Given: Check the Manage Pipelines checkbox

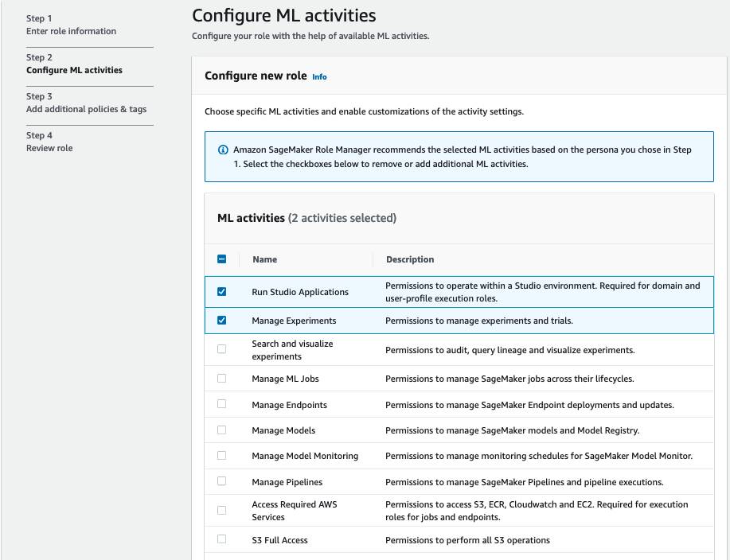Looking at the screenshot, I should 222,482.
